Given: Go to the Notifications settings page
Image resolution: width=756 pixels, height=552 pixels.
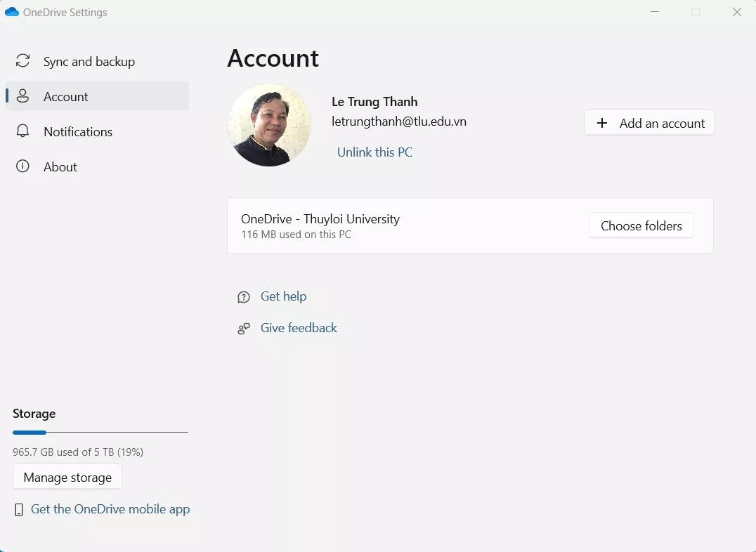Looking at the screenshot, I should point(97,131).
